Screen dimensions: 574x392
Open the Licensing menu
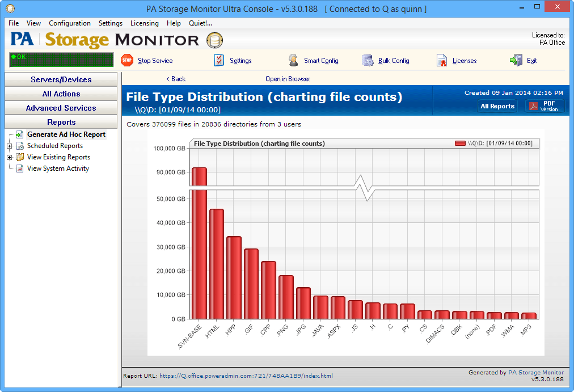pyautogui.click(x=145, y=23)
